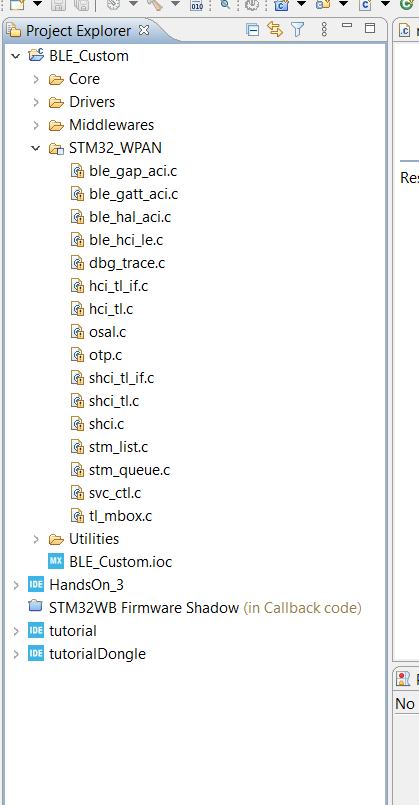The image size is (419, 805).
Task: Click the 010 binary toolbar icon
Action: pyautogui.click(x=197, y=5)
